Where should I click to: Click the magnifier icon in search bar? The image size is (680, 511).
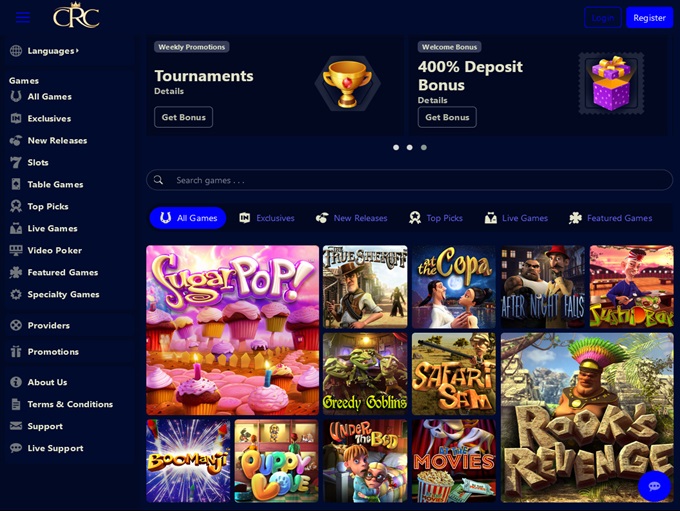pos(159,180)
